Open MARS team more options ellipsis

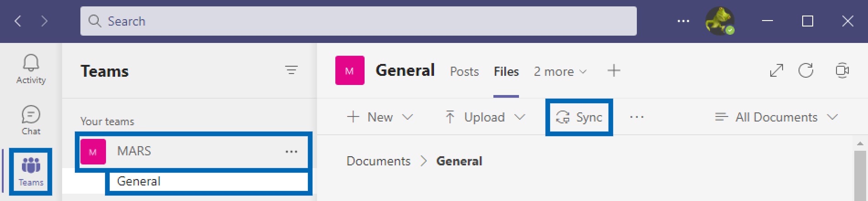291,151
